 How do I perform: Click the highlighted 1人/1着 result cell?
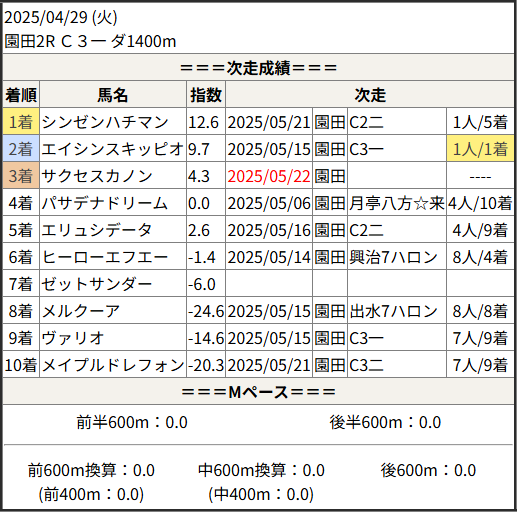[x=480, y=149]
